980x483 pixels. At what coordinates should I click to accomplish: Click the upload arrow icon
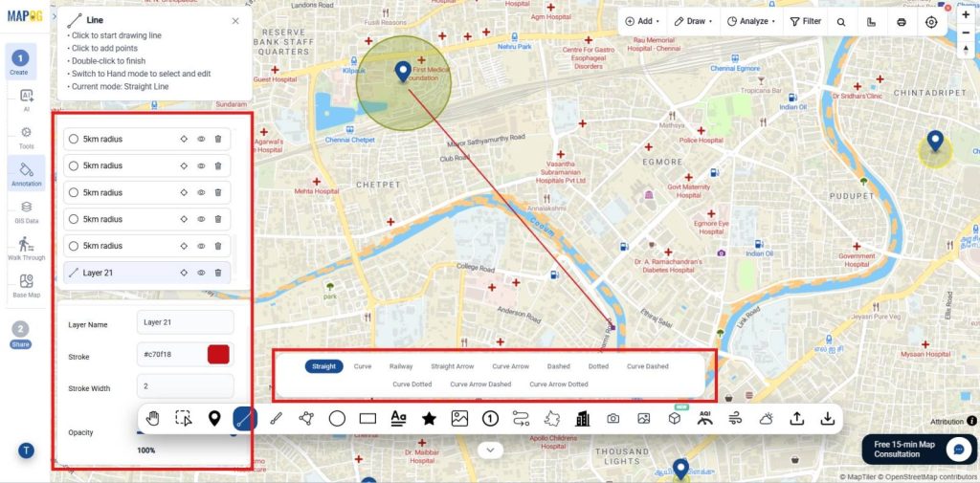pos(797,419)
